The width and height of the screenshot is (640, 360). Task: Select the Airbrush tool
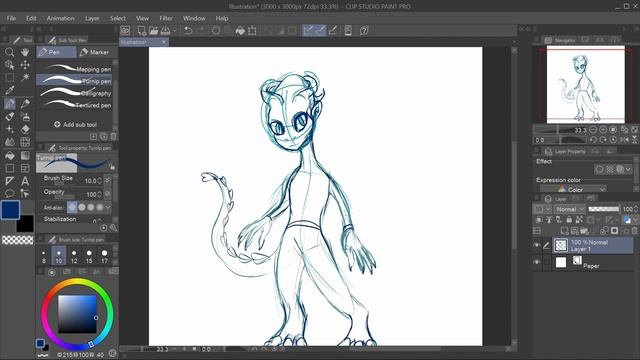[25, 116]
